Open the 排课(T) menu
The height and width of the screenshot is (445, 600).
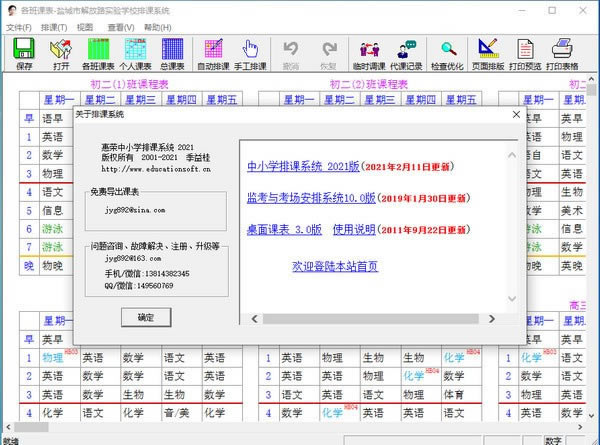tap(55, 27)
